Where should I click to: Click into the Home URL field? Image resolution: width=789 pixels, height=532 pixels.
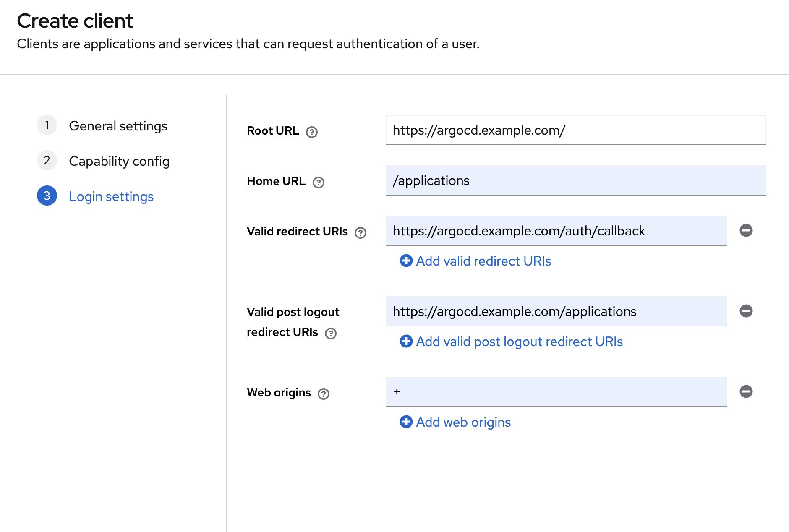576,180
